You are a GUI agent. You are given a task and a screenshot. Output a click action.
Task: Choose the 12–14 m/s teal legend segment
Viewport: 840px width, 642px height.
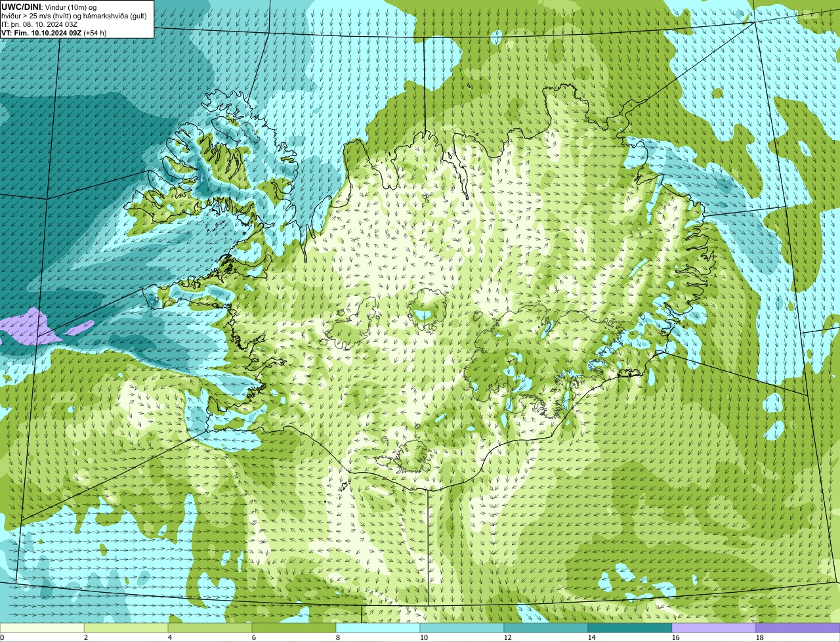coord(546,628)
